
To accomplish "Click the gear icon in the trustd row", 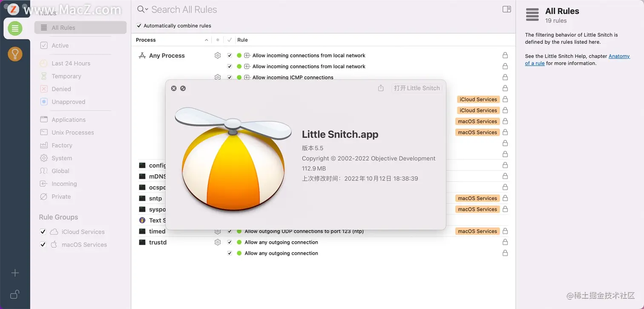I will pyautogui.click(x=218, y=242).
